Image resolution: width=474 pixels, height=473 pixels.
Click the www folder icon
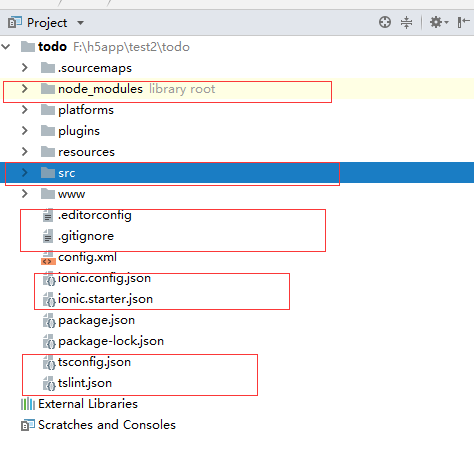click(x=48, y=194)
